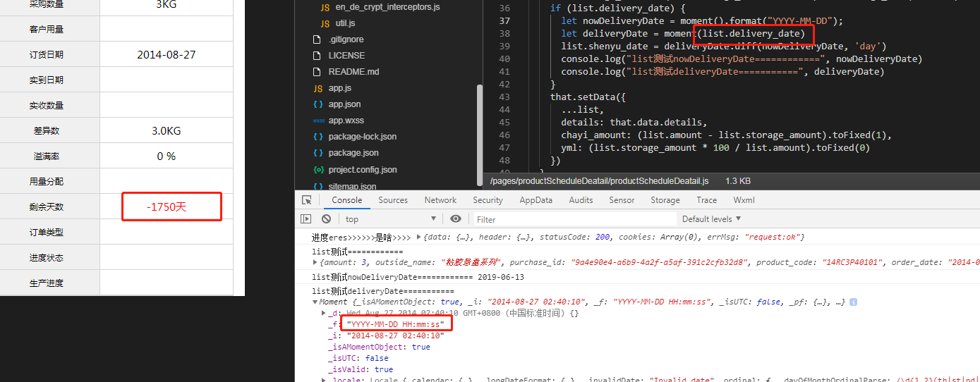
Task: Open package.json in file tree
Action: 353,153
